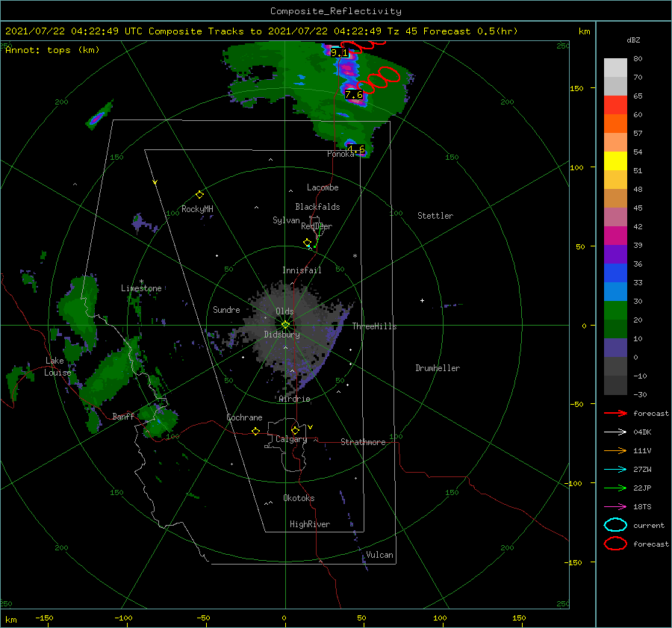The width and height of the screenshot is (672, 628).
Task: Click the light orange 57 dBZ swatch
Action: [x=615, y=143]
